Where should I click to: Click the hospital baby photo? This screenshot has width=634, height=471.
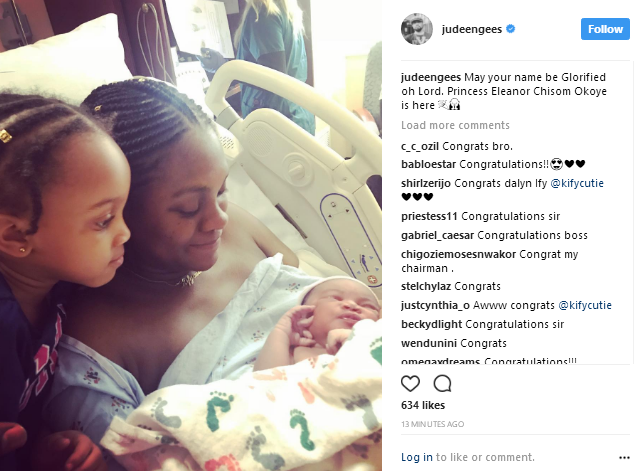pyautogui.click(x=191, y=235)
